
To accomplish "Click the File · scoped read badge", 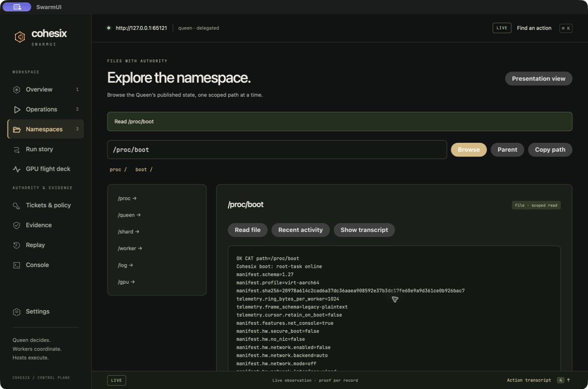I will click(536, 205).
